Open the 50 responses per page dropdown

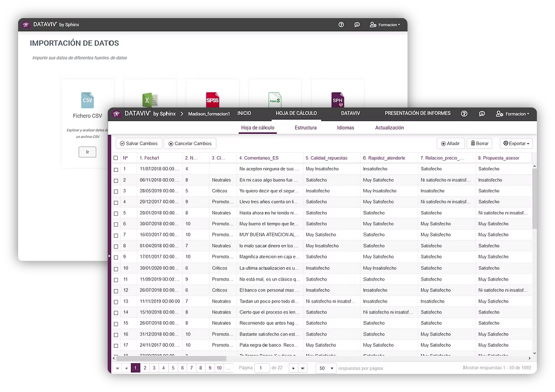[x=326, y=368]
